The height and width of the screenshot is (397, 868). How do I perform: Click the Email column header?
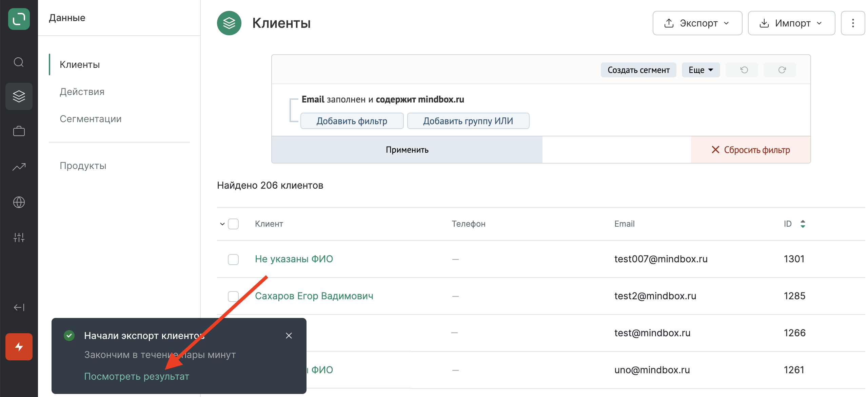pyautogui.click(x=625, y=224)
